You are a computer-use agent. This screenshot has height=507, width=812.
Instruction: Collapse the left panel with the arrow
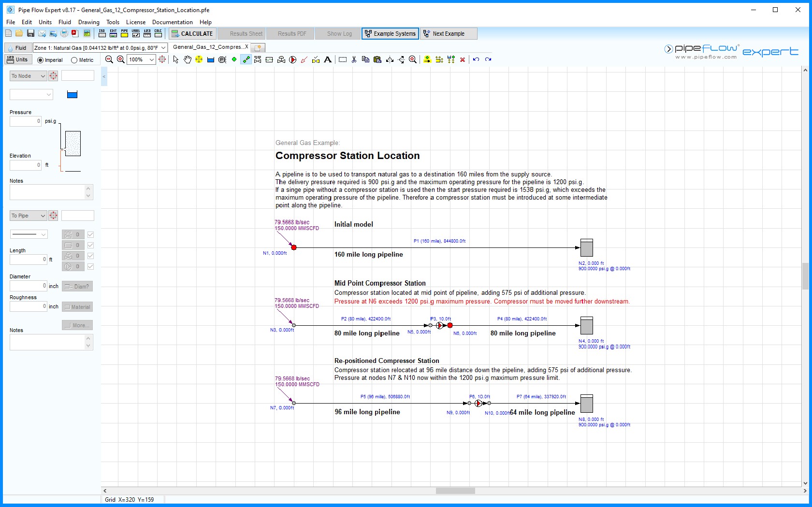pos(104,77)
